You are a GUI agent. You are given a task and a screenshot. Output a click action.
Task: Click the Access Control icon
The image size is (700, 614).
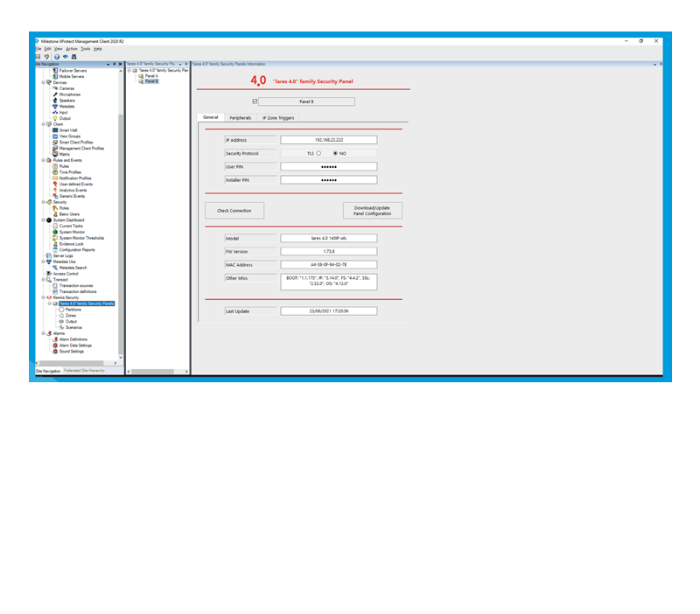49,274
